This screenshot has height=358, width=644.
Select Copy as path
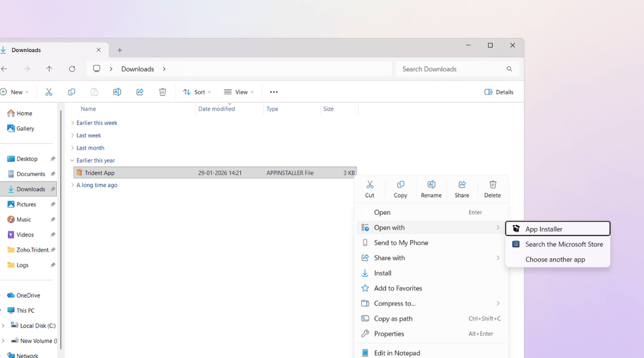[x=432, y=319]
